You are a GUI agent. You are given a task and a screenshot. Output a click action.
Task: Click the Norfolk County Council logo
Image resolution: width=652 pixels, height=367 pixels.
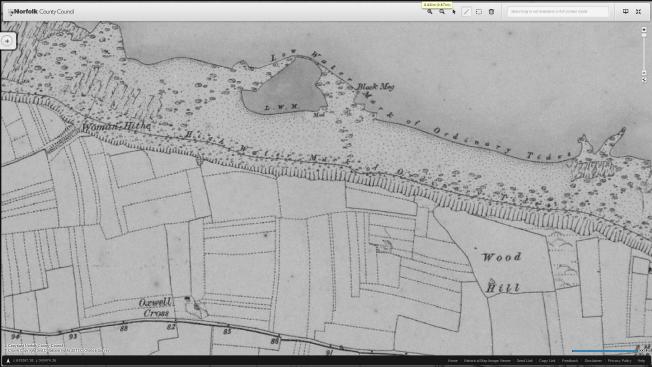[x=42, y=12]
